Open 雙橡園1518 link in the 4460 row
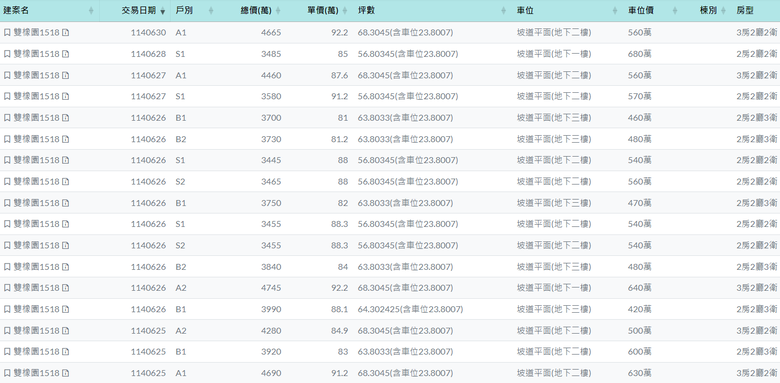This screenshot has height=383, width=780. coord(36,75)
